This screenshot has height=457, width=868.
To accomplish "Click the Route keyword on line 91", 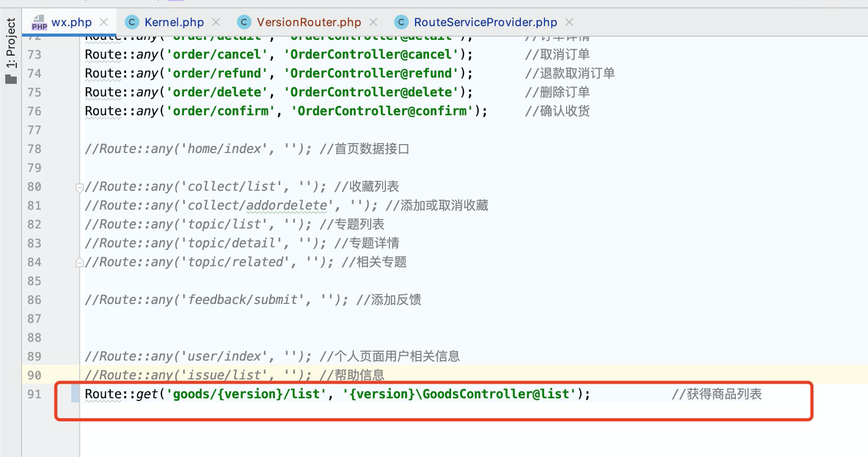I will [x=103, y=394].
